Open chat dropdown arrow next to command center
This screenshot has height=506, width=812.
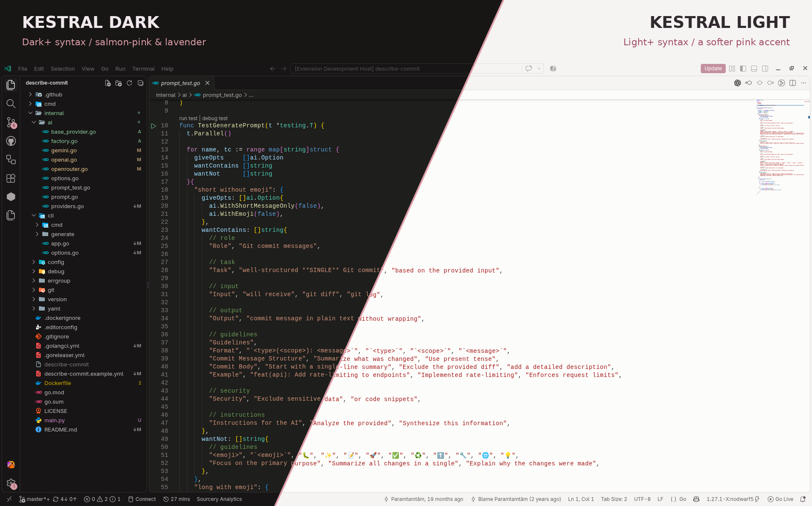539,69
